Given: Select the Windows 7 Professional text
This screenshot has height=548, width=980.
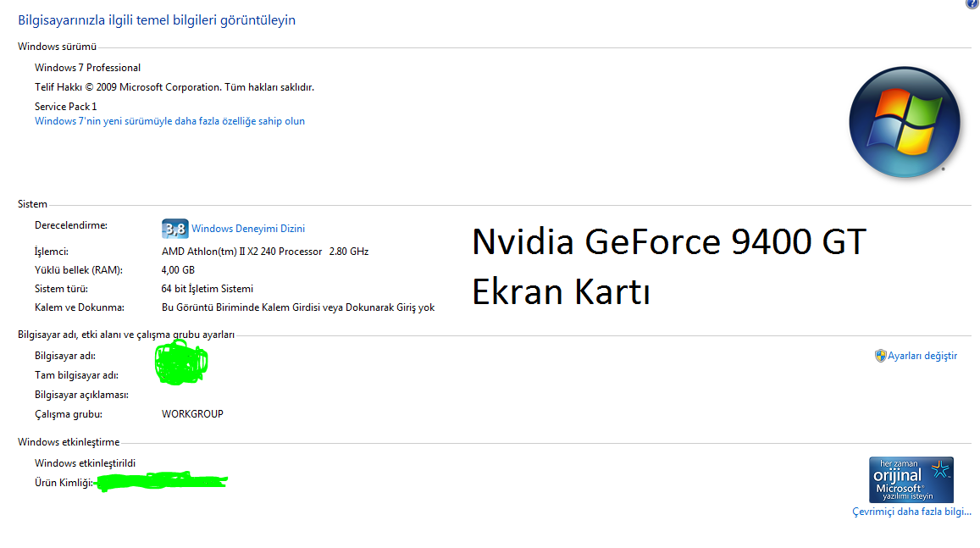Looking at the screenshot, I should coord(87,68).
